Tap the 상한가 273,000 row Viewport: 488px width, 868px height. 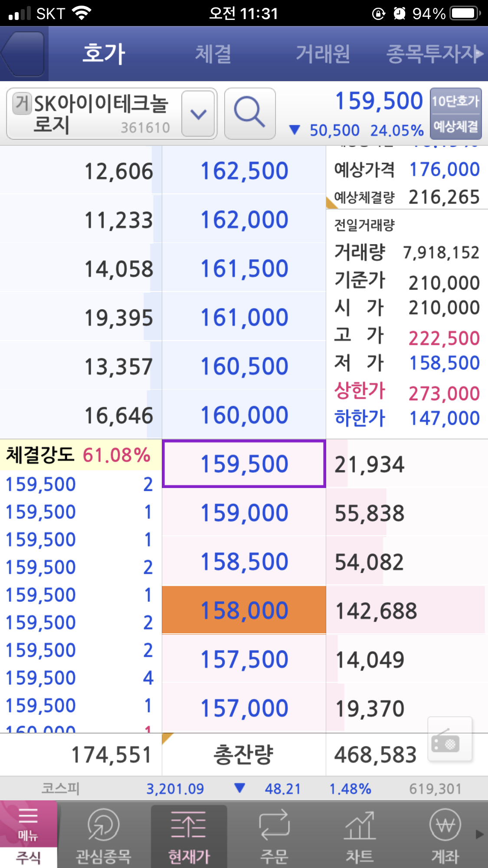click(407, 393)
